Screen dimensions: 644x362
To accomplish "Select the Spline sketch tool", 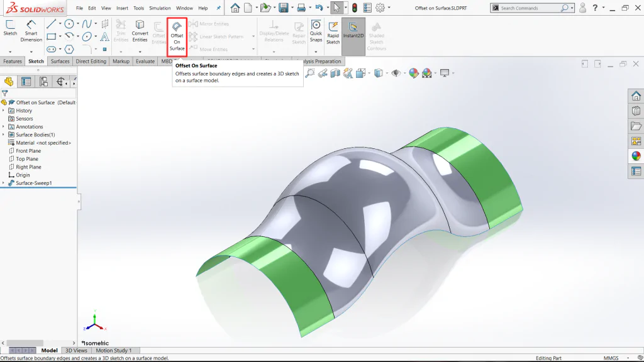I will click(87, 24).
